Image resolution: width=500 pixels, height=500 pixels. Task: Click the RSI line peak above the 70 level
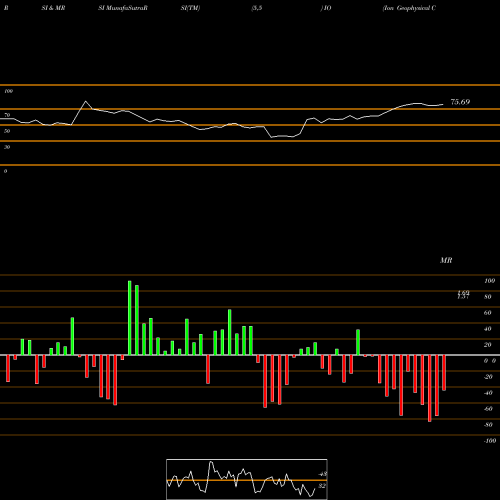tap(86, 101)
